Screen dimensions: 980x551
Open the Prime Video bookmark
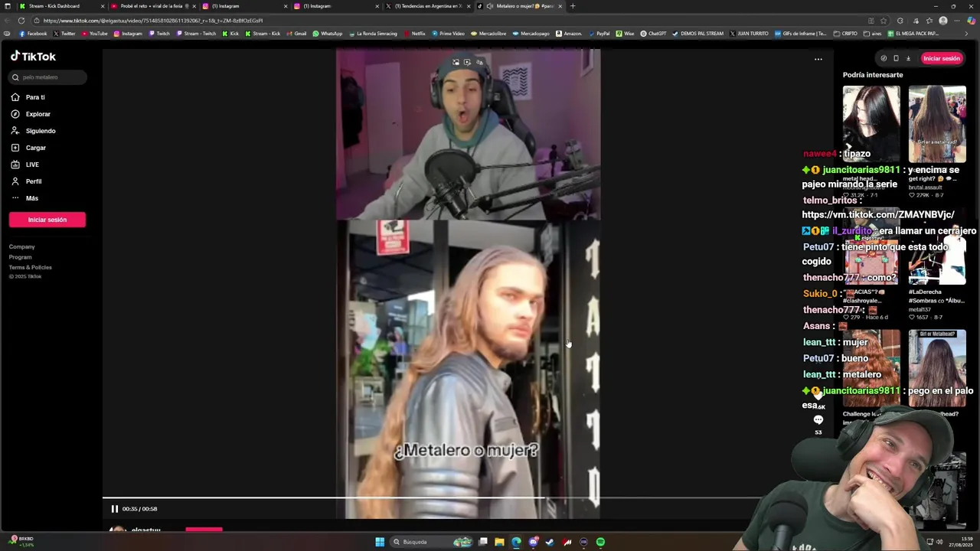(x=448, y=34)
